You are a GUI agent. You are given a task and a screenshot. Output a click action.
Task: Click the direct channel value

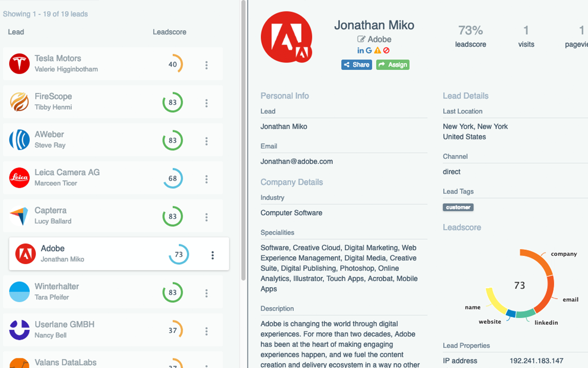pos(452,172)
